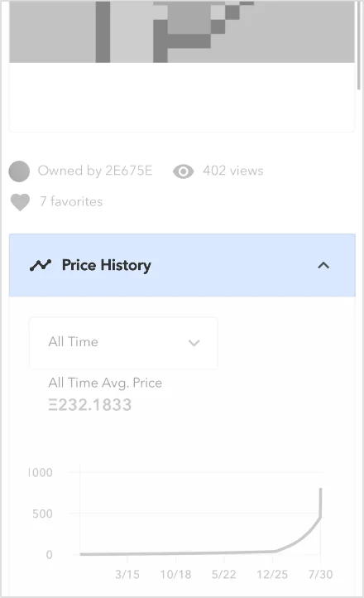Viewport: 364px width, 598px height.
Task: Click the All Time dropdown arrow
Action: point(194,343)
